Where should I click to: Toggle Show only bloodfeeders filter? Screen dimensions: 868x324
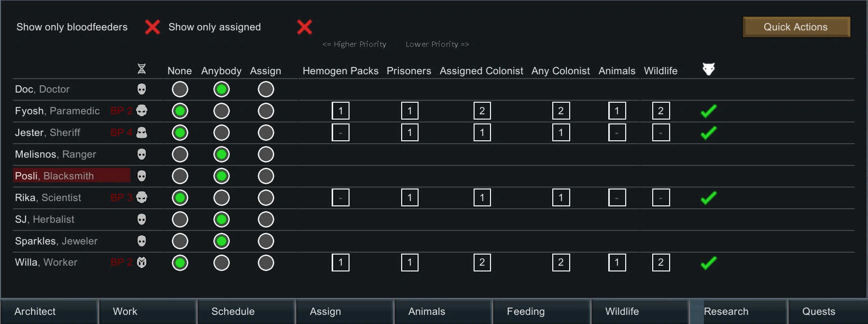click(x=153, y=27)
